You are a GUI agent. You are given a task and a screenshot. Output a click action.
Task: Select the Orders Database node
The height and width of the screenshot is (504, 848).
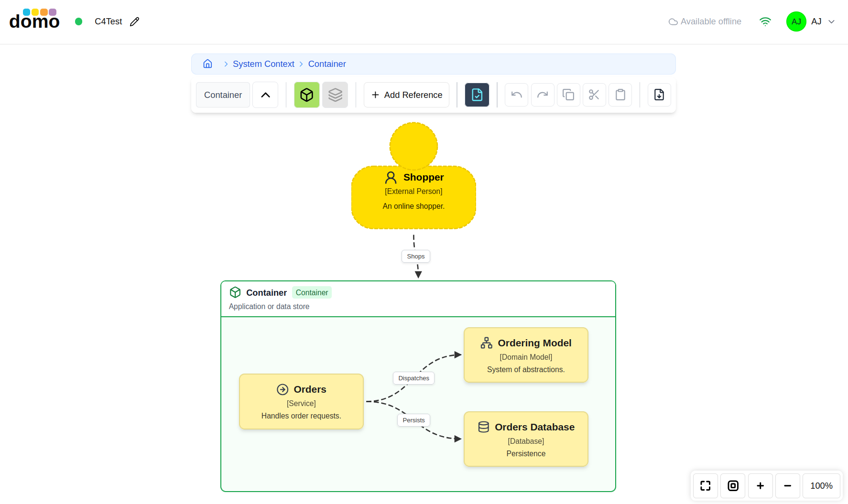[x=526, y=439]
